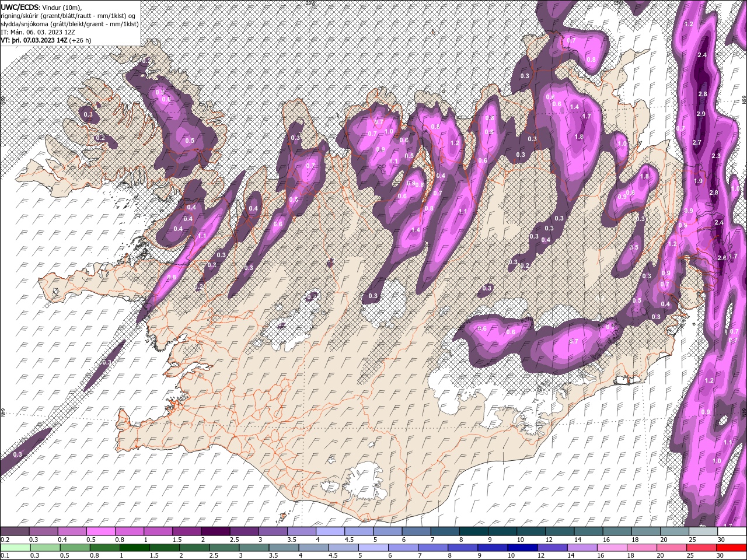Pick the 12–14 teal snow legend swatch

pos(560,531)
